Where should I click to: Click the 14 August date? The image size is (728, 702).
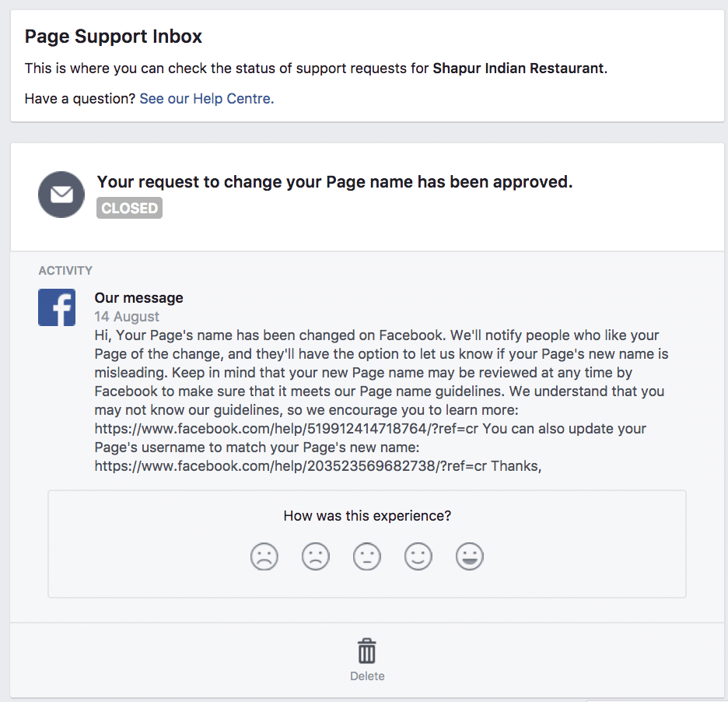(127, 317)
